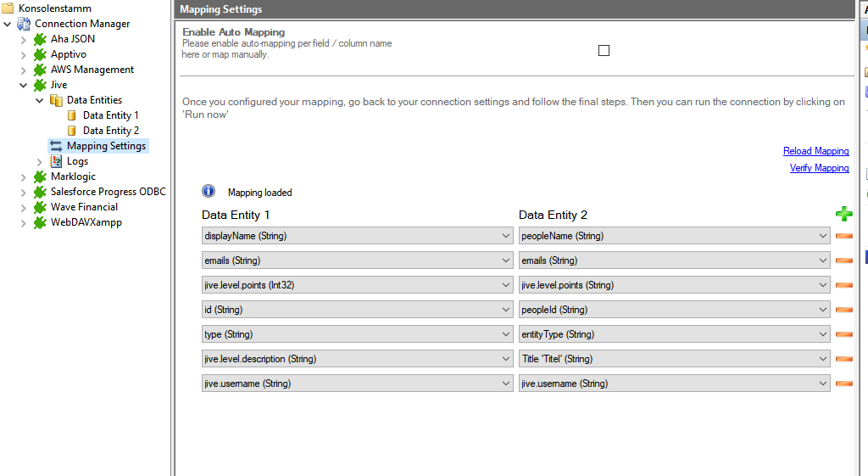Click the green plus add mapping icon
The height and width of the screenshot is (476, 868).
[843, 215]
